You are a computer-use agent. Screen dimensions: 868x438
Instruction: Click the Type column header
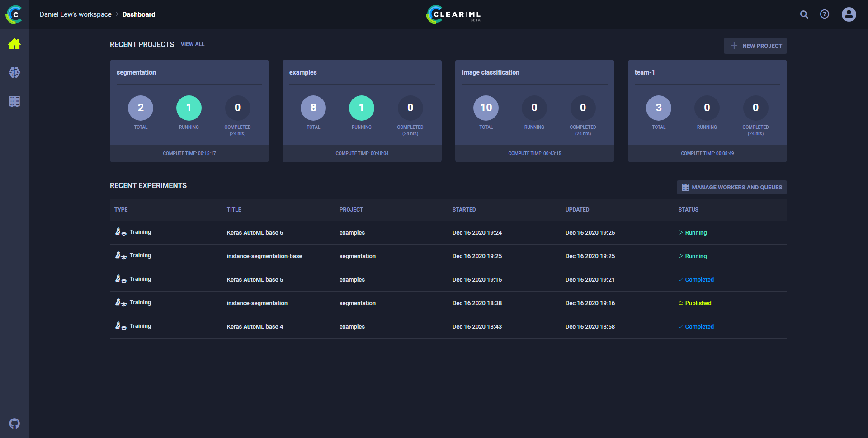click(121, 210)
